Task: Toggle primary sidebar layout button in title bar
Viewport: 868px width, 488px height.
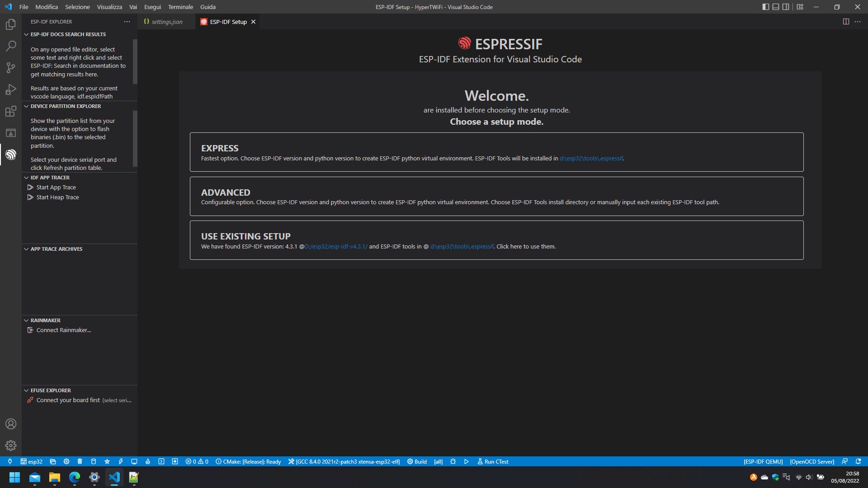Action: coord(765,7)
